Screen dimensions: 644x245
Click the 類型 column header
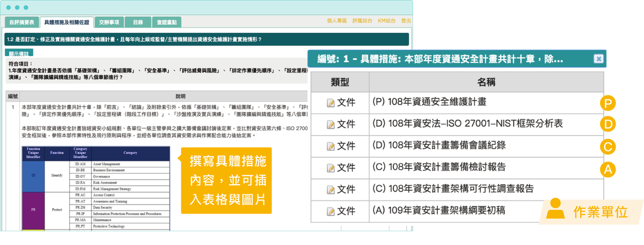click(340, 82)
